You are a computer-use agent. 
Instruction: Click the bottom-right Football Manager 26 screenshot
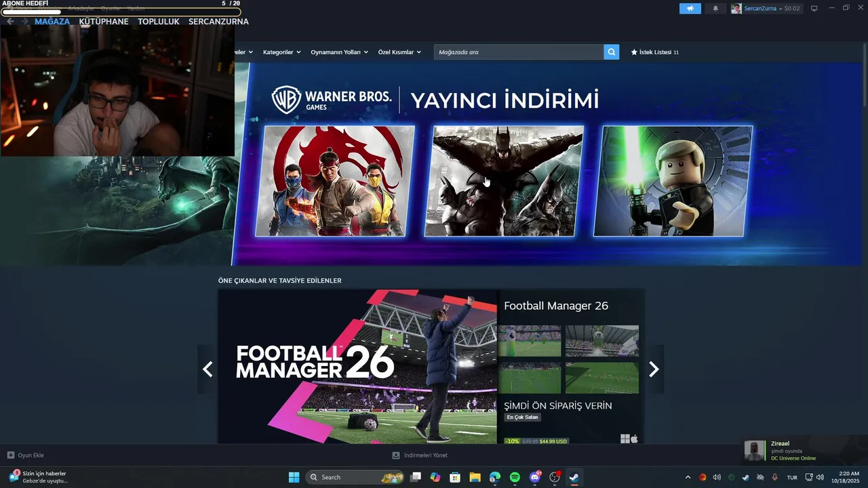(602, 378)
